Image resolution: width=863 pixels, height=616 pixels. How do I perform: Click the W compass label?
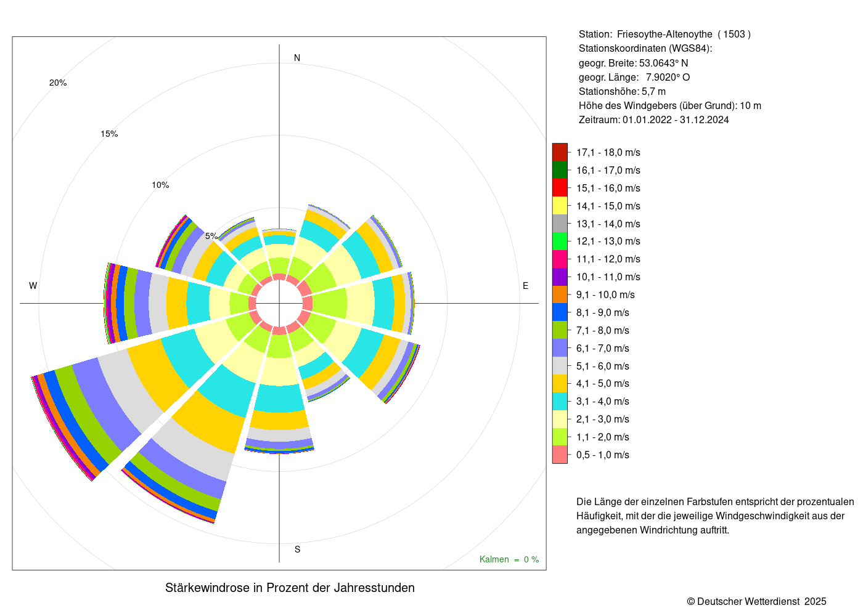click(33, 286)
